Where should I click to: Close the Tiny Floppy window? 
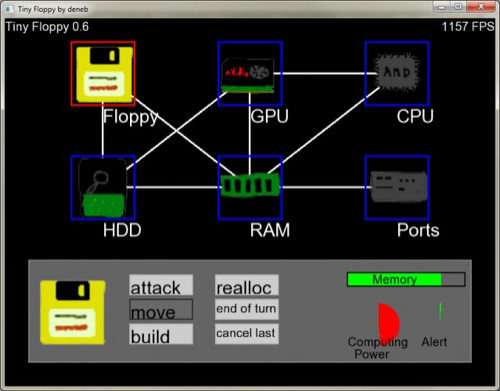point(481,7)
